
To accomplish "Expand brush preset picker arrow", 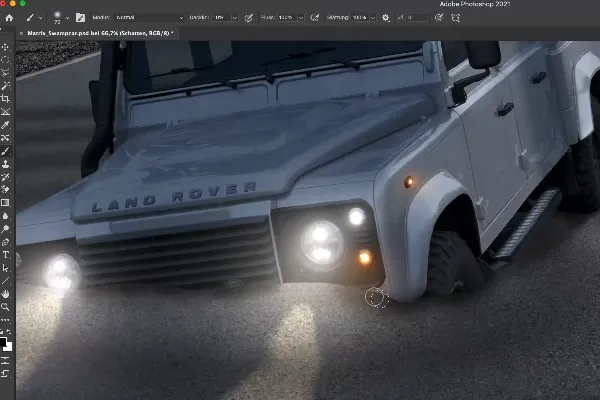I will pyautogui.click(x=68, y=18).
